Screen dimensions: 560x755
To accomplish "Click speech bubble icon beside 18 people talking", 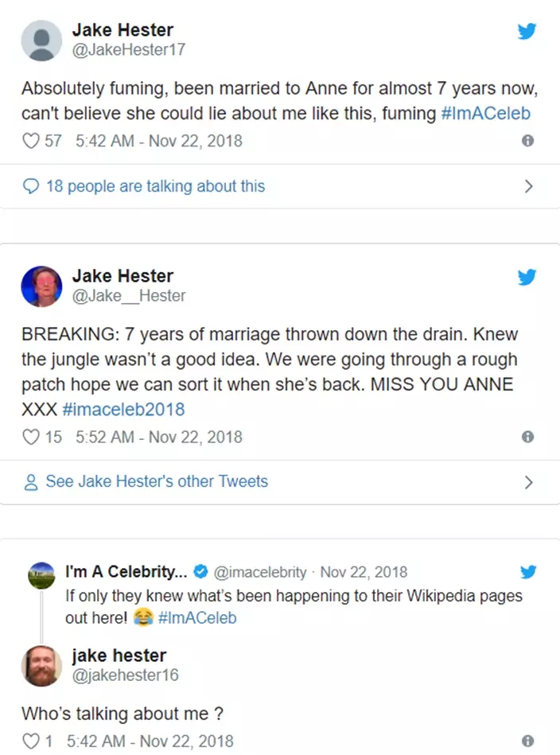I will click(31, 186).
